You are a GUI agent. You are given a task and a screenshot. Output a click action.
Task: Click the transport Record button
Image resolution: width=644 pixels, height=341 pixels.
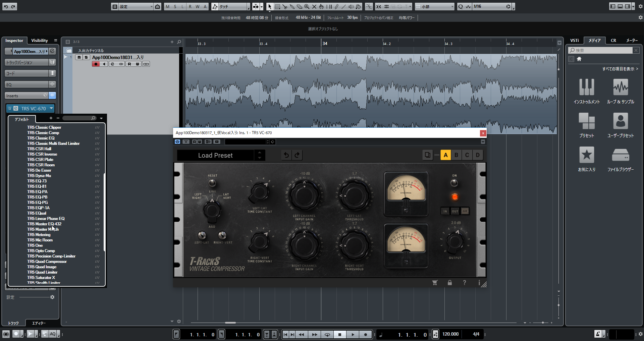(366, 334)
